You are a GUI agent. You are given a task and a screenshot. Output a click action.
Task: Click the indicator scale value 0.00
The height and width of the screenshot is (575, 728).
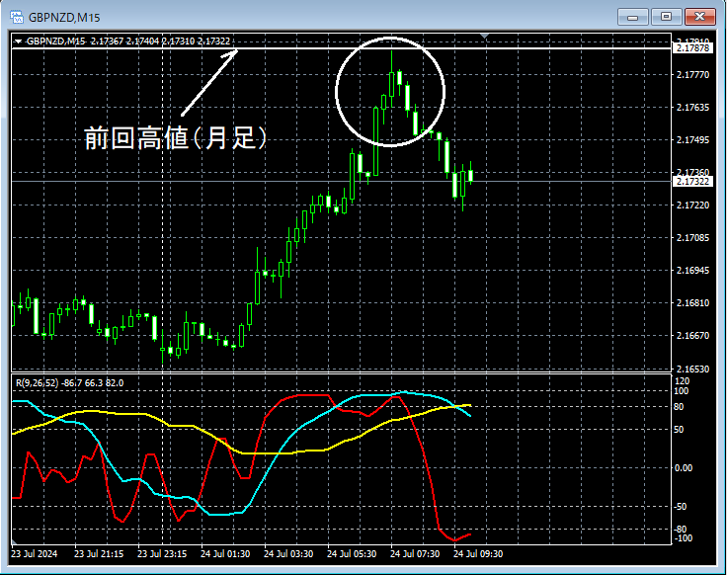(x=684, y=467)
